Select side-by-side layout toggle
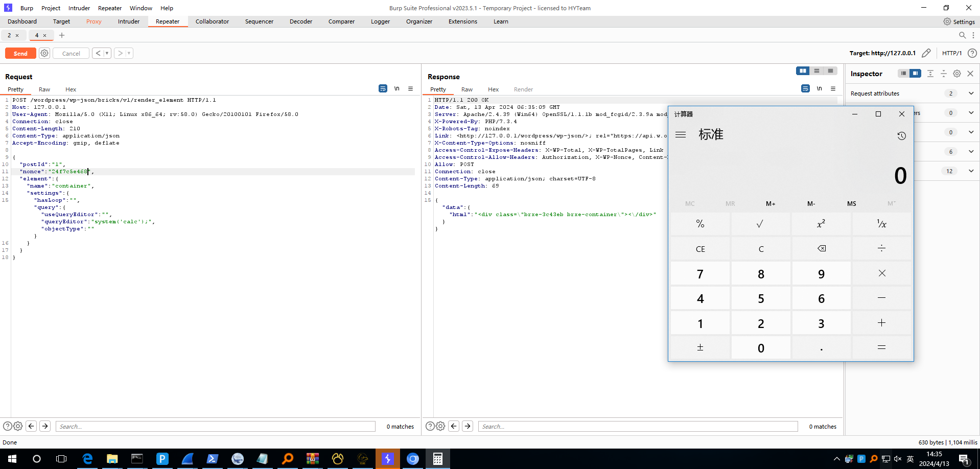980x469 pixels. 803,71
